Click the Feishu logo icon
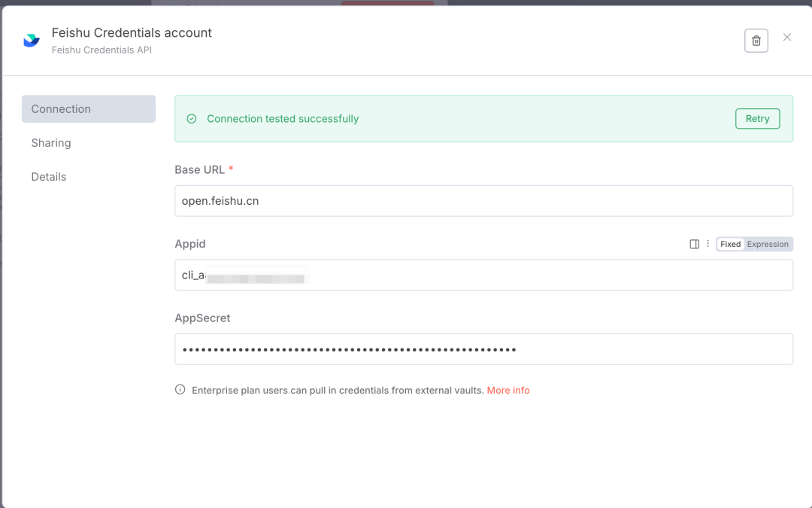The height and width of the screenshot is (508, 812). tap(32, 40)
